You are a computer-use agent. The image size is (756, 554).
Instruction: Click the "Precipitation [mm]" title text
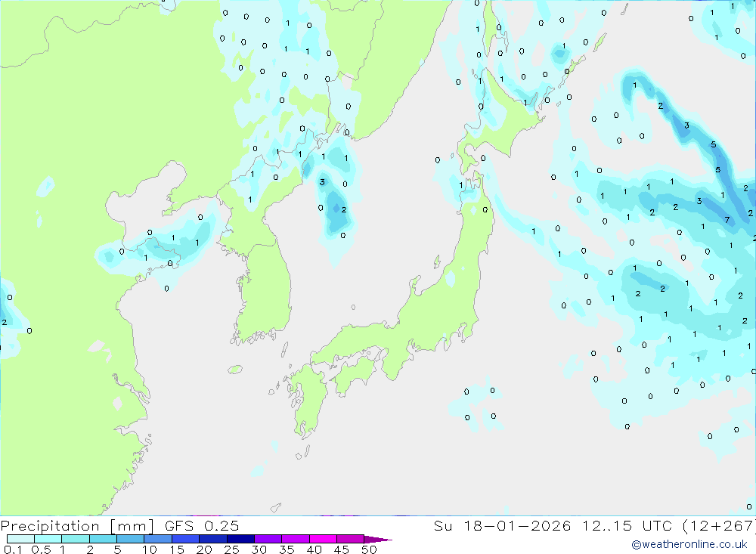78,526
